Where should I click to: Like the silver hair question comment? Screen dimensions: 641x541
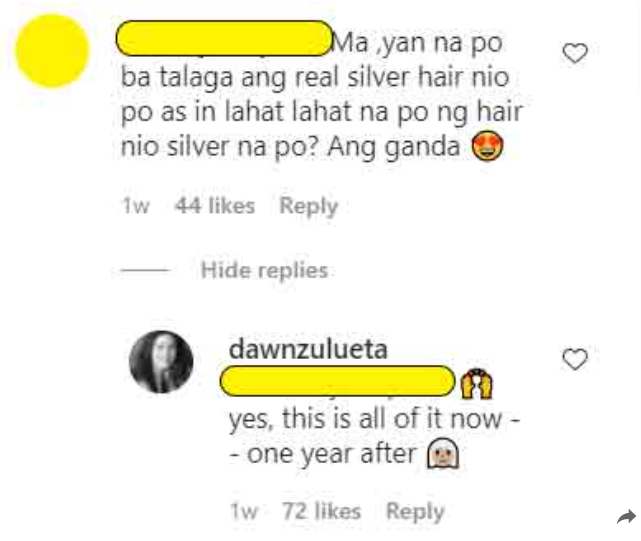pyautogui.click(x=575, y=53)
